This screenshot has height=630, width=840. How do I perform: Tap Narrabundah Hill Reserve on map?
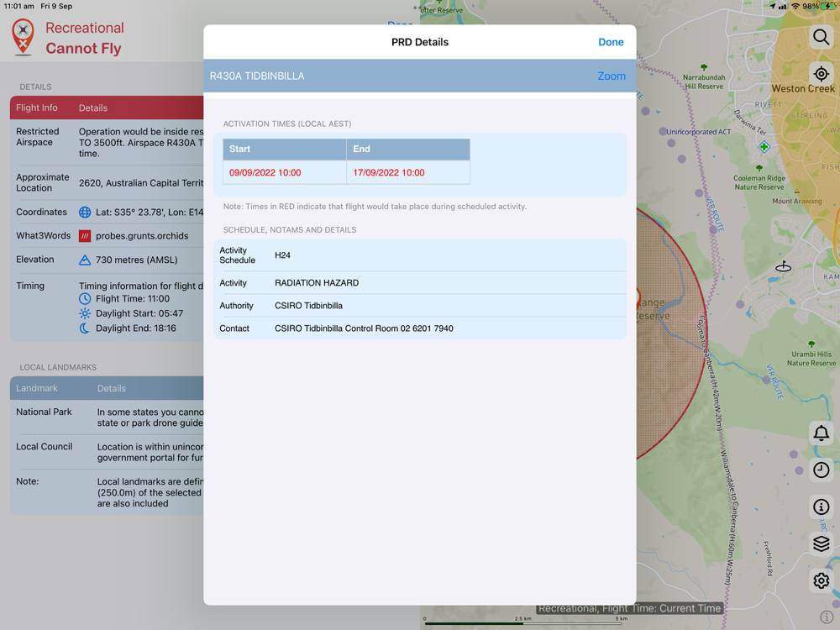coord(704,81)
